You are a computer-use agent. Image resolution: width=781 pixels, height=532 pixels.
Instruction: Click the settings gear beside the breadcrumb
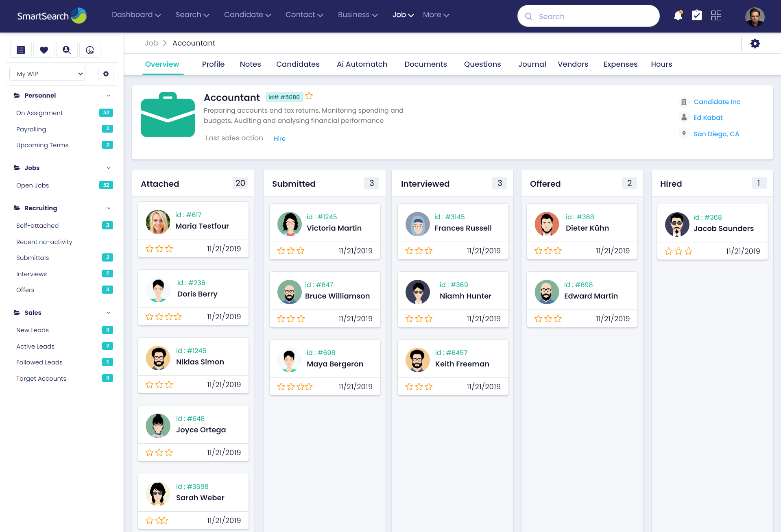tap(755, 44)
